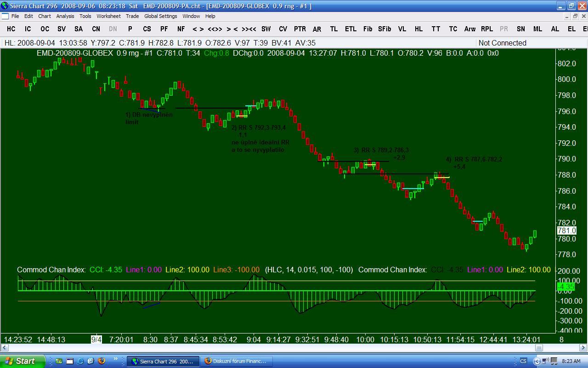The image size is (588, 368).
Task: Show hidden system tray icons
Action: point(536,361)
